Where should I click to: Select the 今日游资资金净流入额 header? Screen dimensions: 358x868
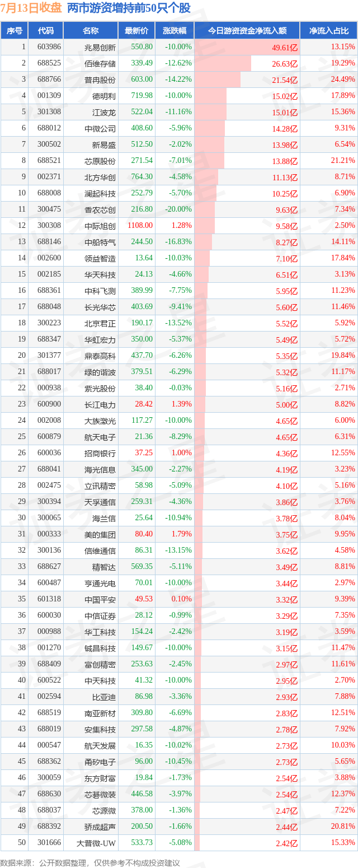[247, 31]
